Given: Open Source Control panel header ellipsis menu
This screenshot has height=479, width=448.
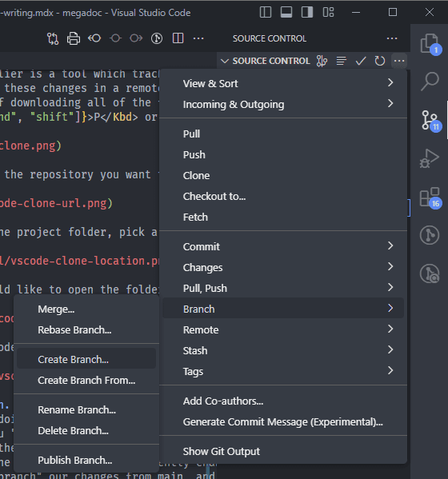Looking at the screenshot, I should coord(392,38).
